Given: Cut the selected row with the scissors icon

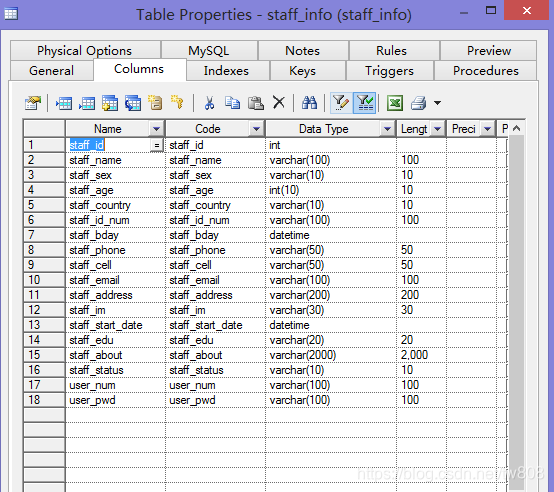Looking at the screenshot, I should point(209,103).
